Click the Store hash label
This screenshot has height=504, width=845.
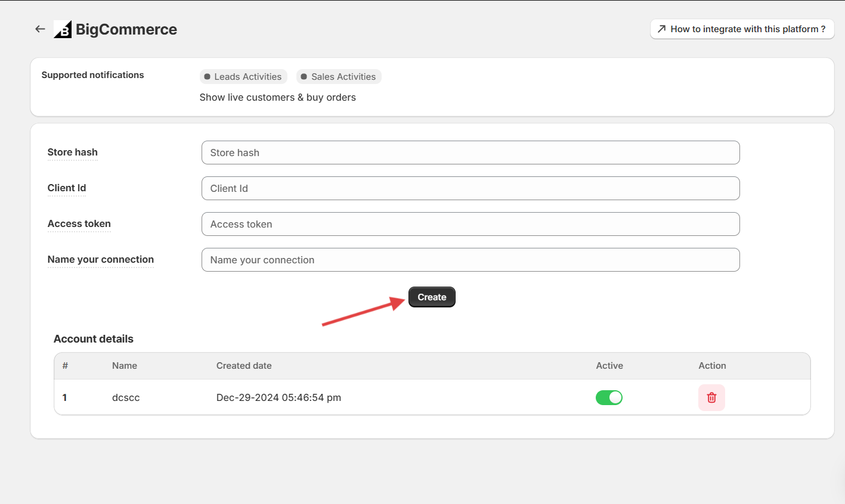[73, 153]
